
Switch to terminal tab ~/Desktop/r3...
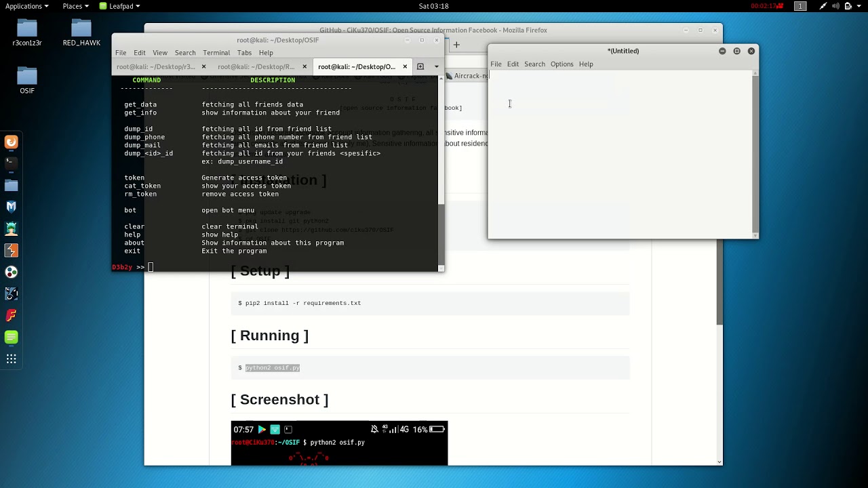coord(156,66)
